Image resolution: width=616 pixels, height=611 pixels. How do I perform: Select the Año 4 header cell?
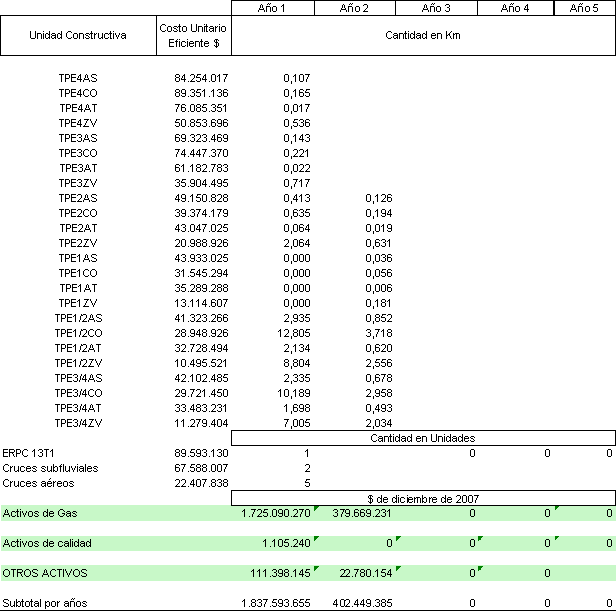(516, 8)
